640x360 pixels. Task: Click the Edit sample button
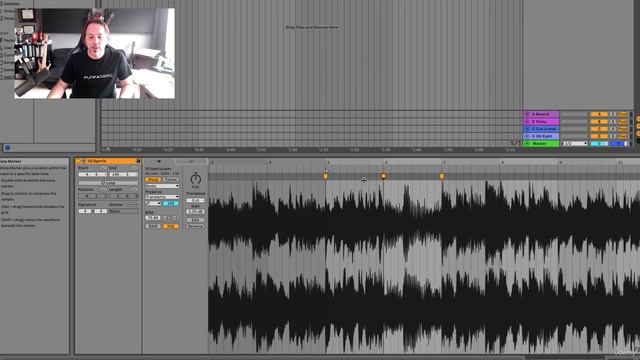196,220
